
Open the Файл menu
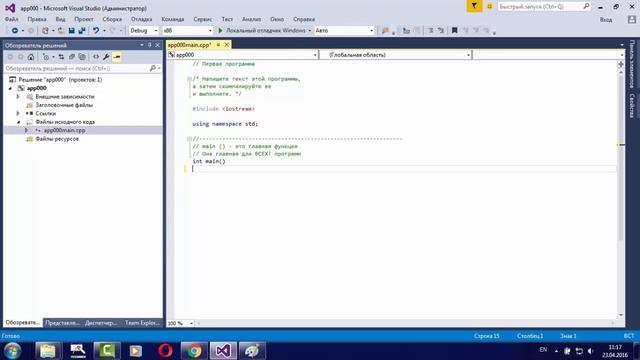tap(11, 19)
